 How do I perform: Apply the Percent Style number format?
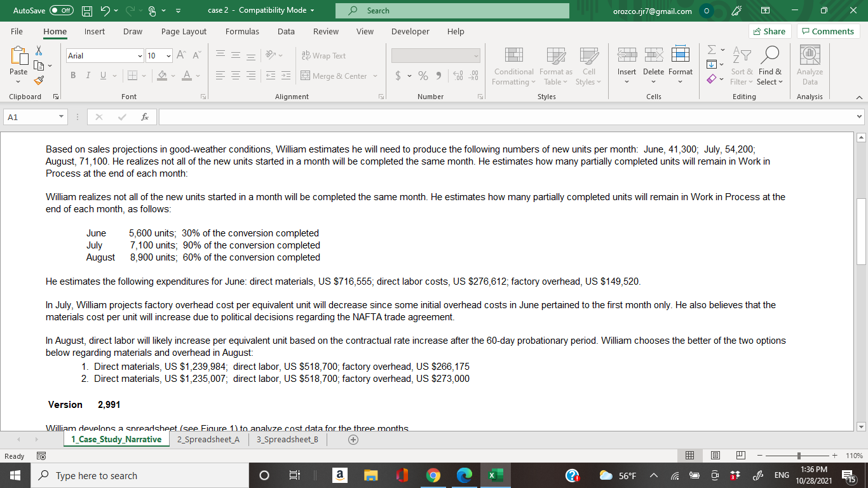423,75
